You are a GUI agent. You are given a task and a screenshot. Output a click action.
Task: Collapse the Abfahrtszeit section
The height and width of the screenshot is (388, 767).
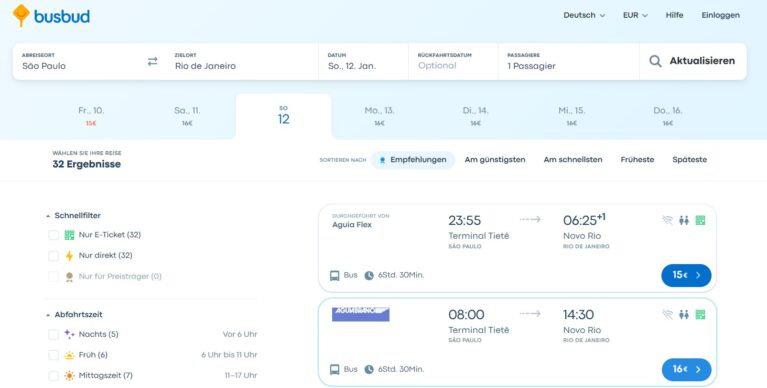(74, 315)
